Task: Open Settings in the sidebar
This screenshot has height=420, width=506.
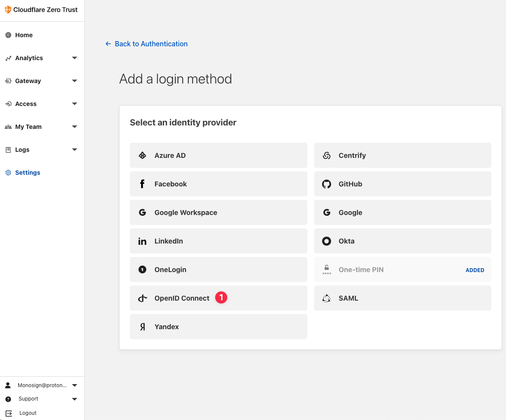Action: pyautogui.click(x=28, y=173)
